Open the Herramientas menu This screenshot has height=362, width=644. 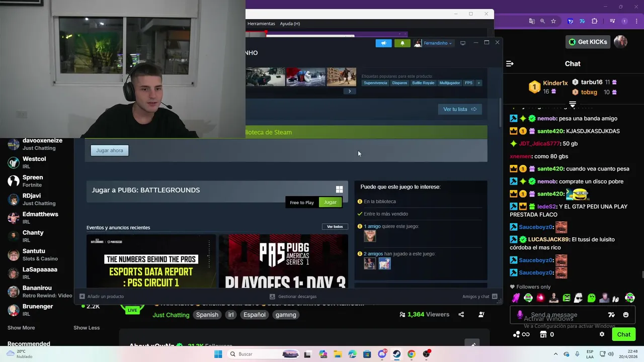261,24
